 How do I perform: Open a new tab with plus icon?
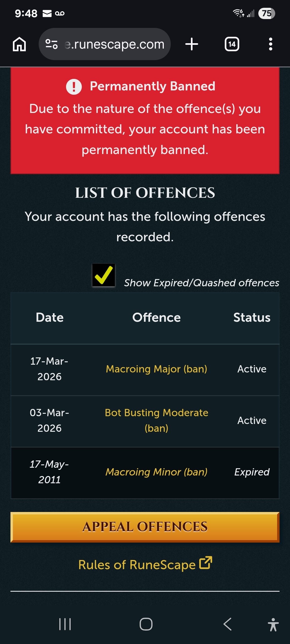click(192, 44)
